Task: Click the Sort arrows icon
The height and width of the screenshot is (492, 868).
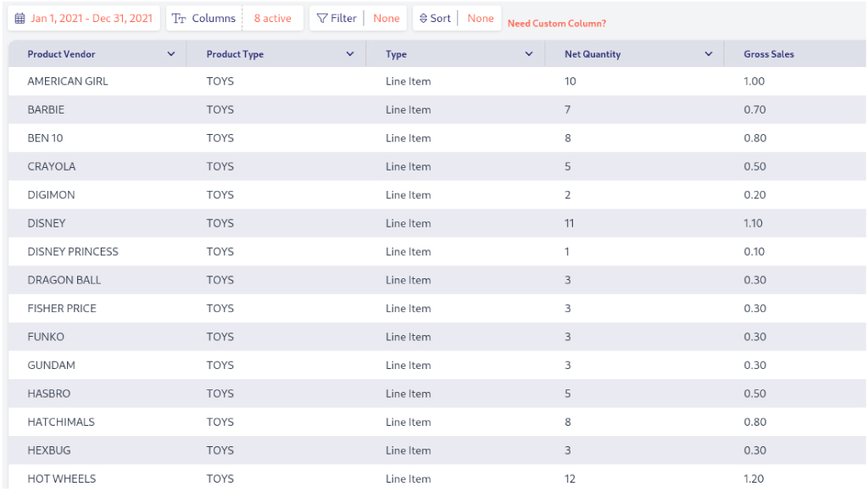Action: [424, 19]
